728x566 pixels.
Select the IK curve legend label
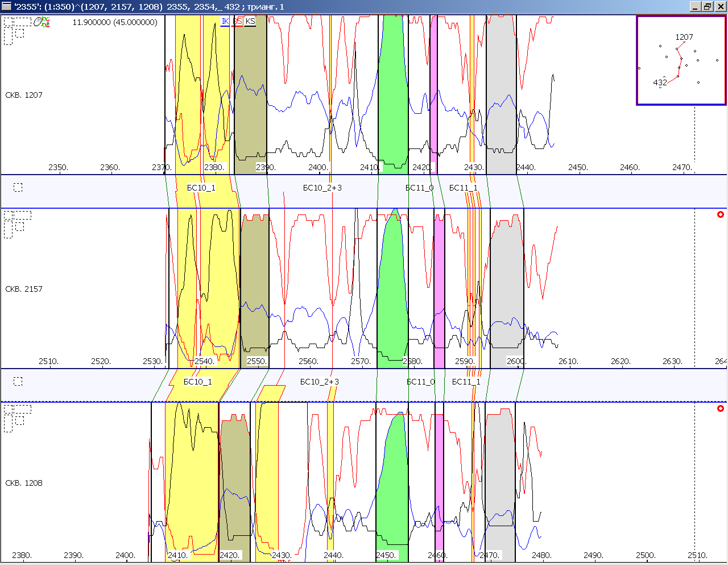tap(225, 22)
